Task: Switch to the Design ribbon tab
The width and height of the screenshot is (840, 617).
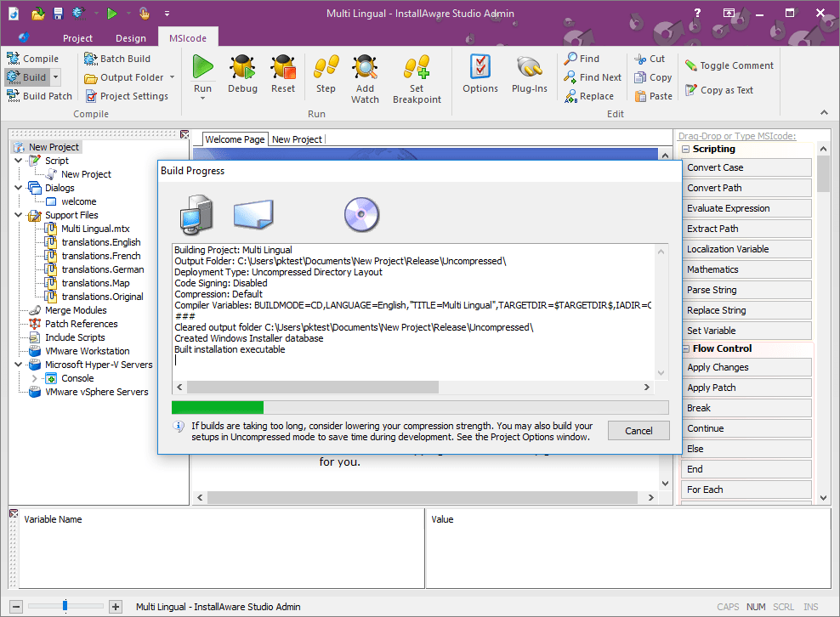Action: point(130,37)
